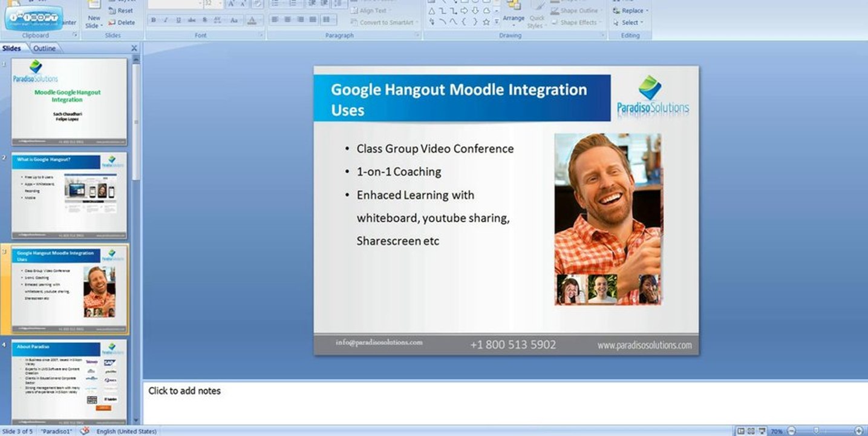This screenshot has width=868, height=436.
Task: Open the Quick Styles gallery
Action: point(536,22)
